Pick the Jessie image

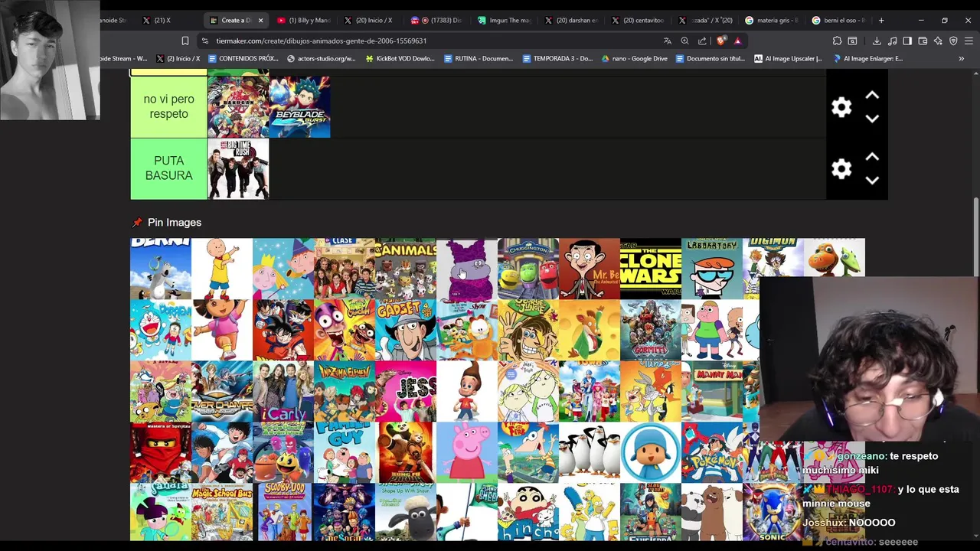(406, 391)
